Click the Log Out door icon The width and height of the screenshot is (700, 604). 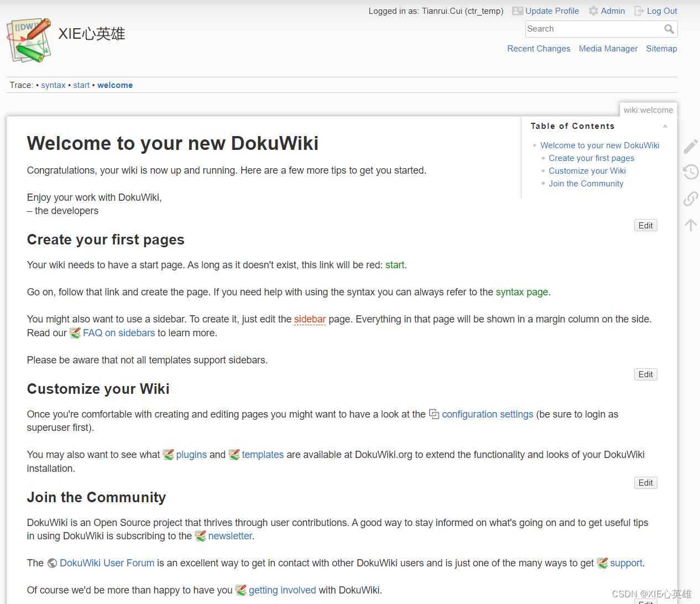point(639,11)
